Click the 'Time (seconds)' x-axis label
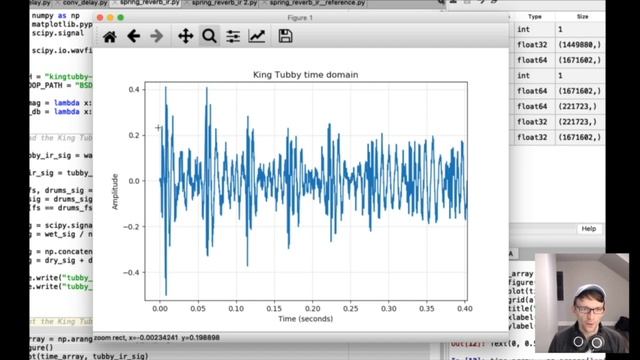Viewport: 640px width, 360px height. pos(306,319)
